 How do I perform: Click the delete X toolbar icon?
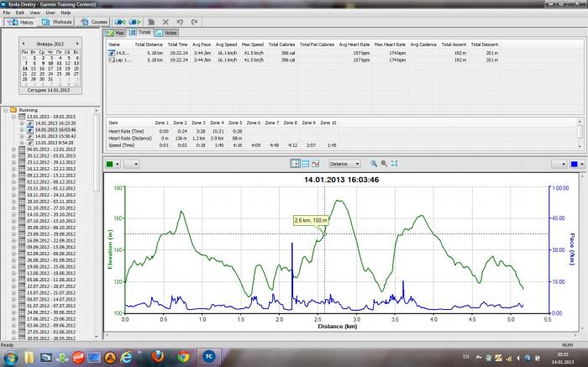coord(165,22)
